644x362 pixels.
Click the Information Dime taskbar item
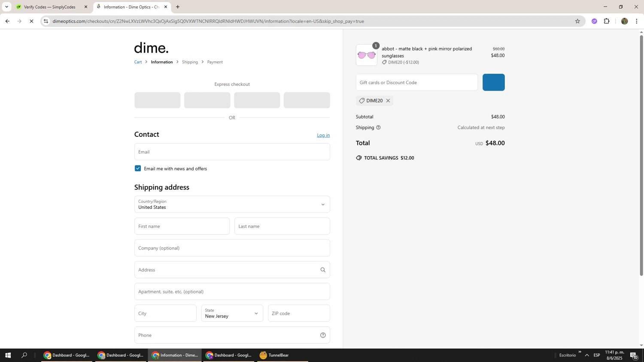174,355
